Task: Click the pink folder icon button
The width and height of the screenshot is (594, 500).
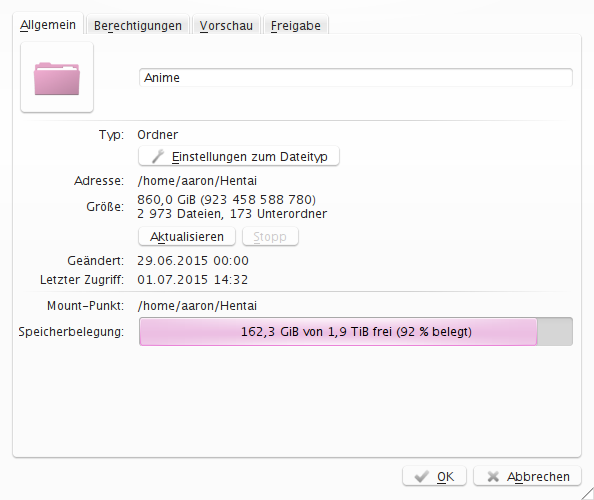Action: [x=57, y=77]
